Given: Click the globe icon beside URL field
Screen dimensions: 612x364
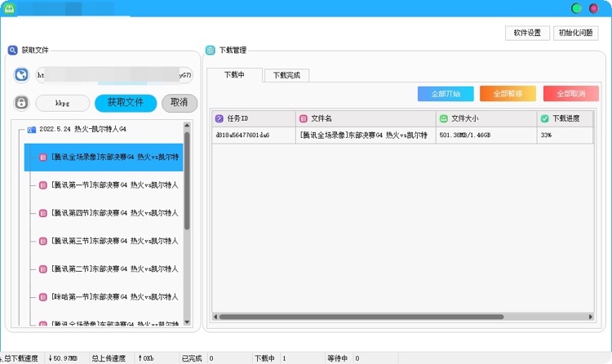Looking at the screenshot, I should pyautogui.click(x=21, y=74).
